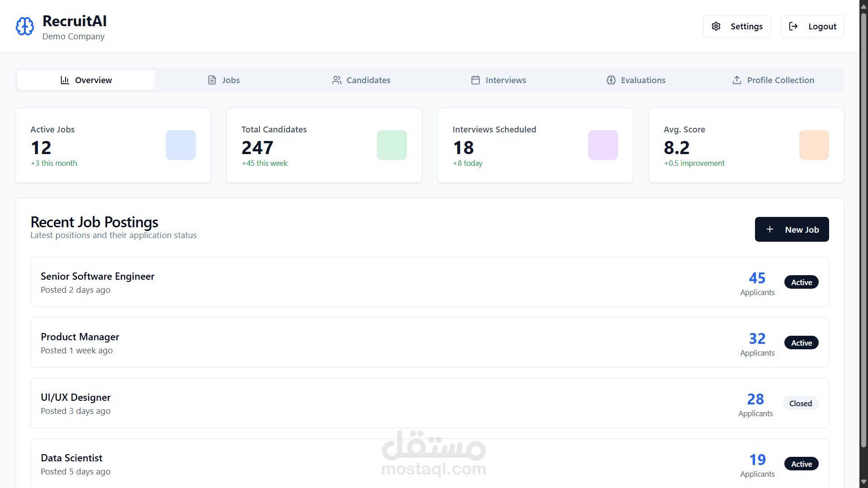868x488 pixels.
Task: Click the green Total Candidates icon tile
Action: click(x=392, y=145)
